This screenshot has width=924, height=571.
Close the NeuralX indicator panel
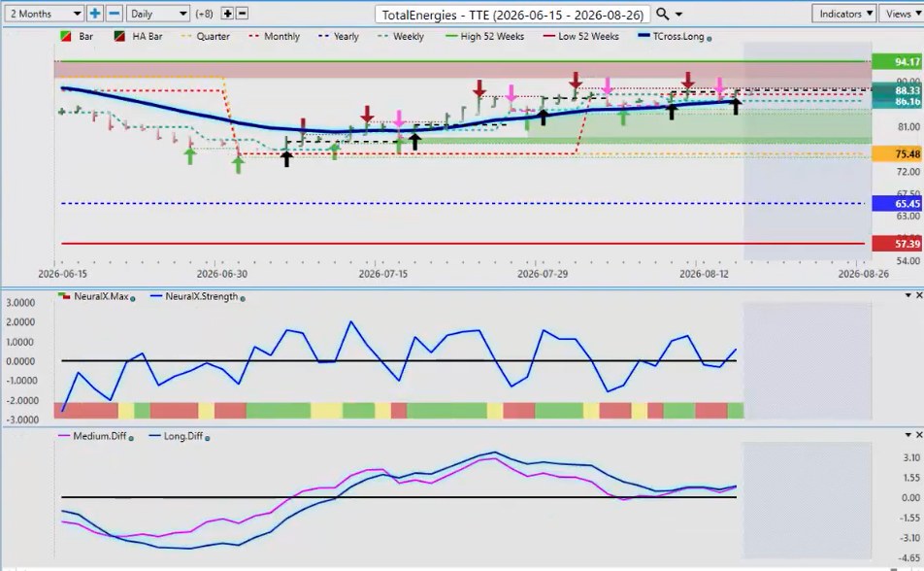[918, 295]
